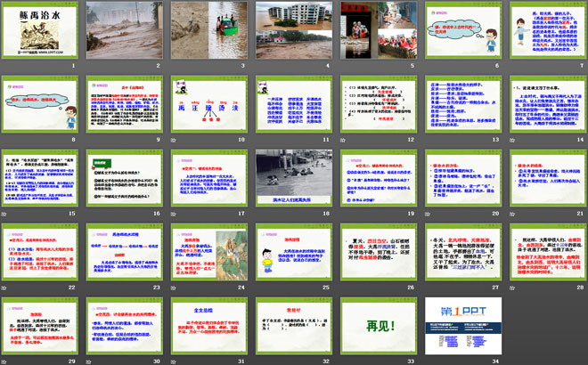Select slide 15 thumbnail
Viewport: 588px width, 365px height.
(x=40, y=178)
